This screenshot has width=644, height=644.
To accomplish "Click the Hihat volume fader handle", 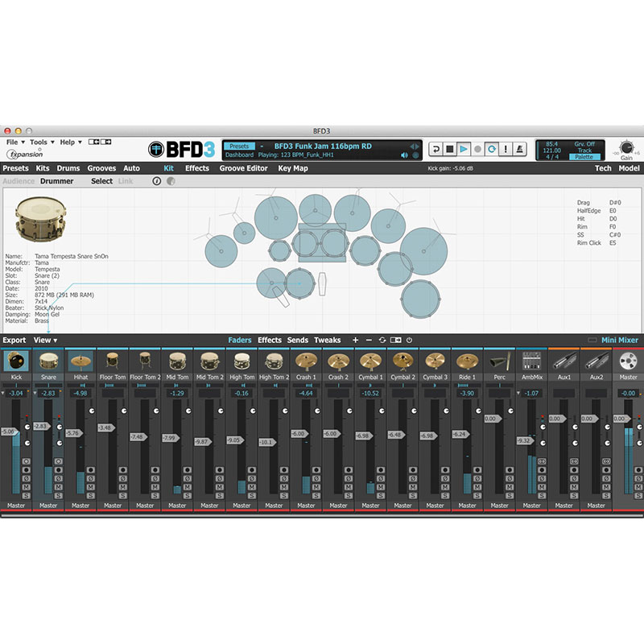I will click(73, 433).
